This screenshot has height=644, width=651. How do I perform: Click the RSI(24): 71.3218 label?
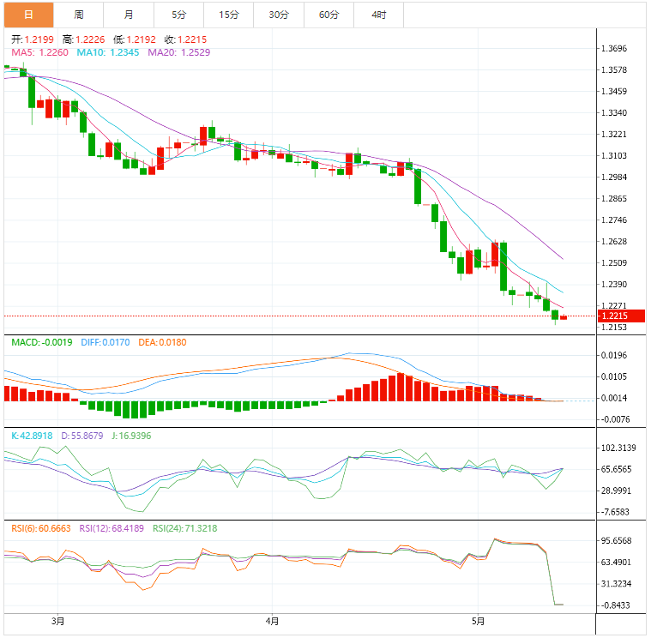click(x=184, y=528)
